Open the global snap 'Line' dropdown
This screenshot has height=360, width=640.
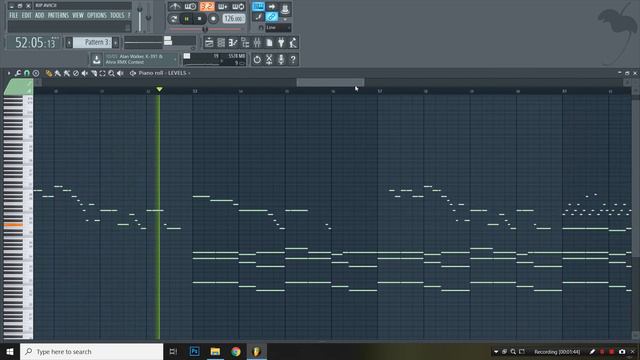[278, 27]
